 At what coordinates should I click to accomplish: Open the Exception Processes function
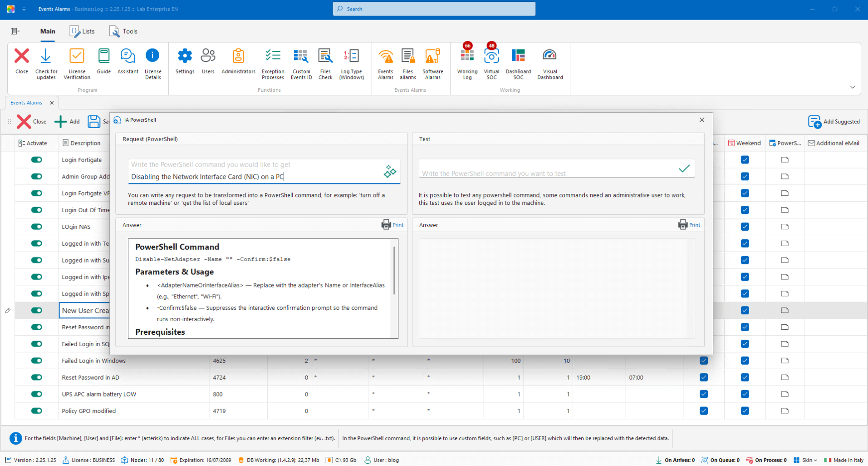pos(273,64)
